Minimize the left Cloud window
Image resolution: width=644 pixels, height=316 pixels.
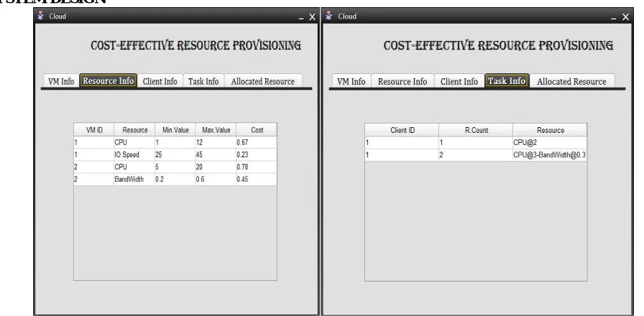(301, 17)
